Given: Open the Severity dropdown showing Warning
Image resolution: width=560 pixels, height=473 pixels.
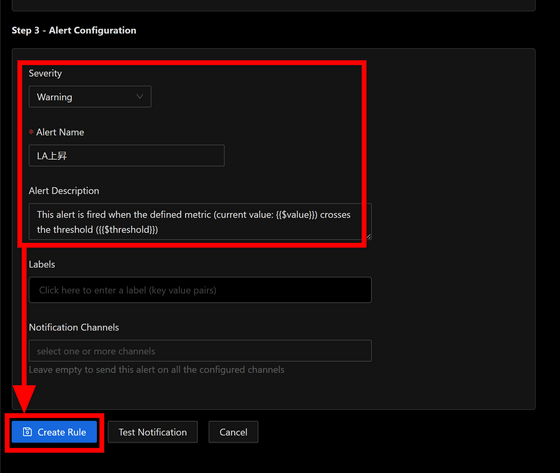Looking at the screenshot, I should [90, 96].
